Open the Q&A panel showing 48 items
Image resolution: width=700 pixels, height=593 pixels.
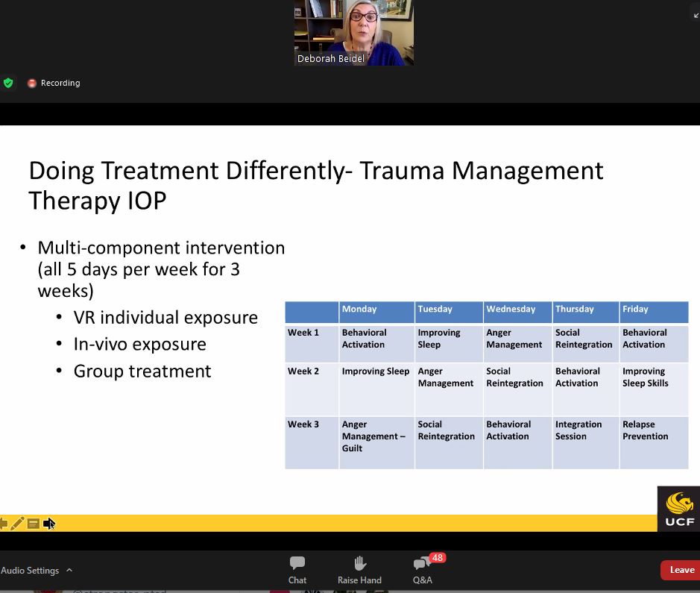pos(423,570)
